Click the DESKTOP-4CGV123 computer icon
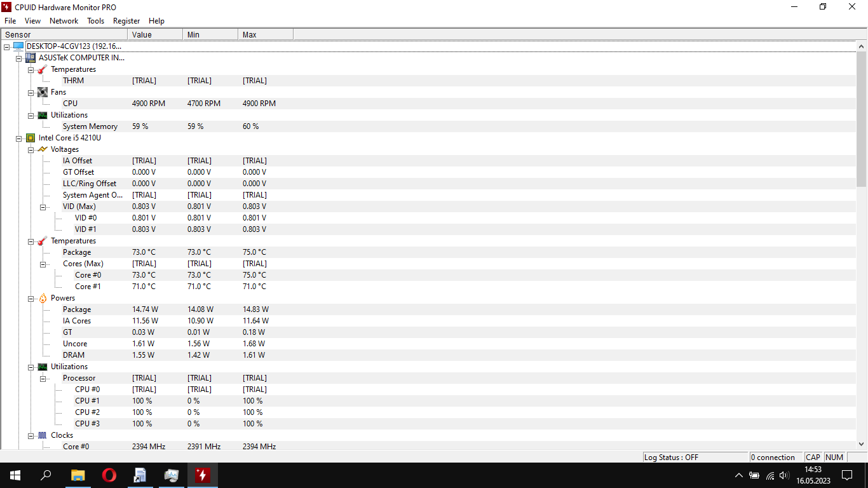Viewport: 868px width, 488px height. click(18, 46)
